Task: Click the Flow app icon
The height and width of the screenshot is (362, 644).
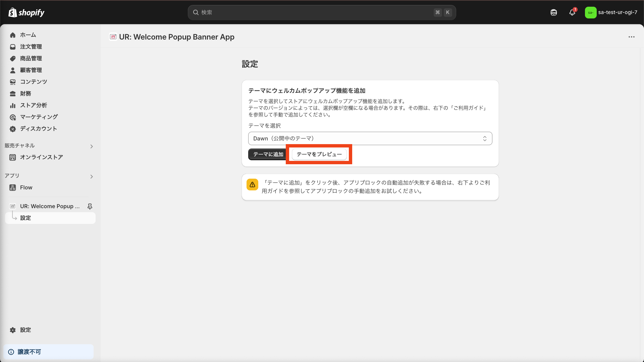Action: [13, 188]
